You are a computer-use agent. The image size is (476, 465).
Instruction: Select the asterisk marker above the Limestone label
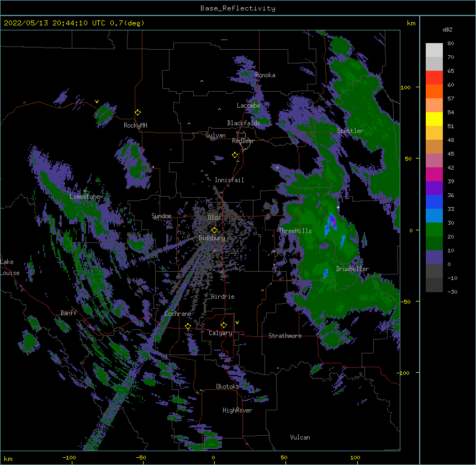[84, 191]
